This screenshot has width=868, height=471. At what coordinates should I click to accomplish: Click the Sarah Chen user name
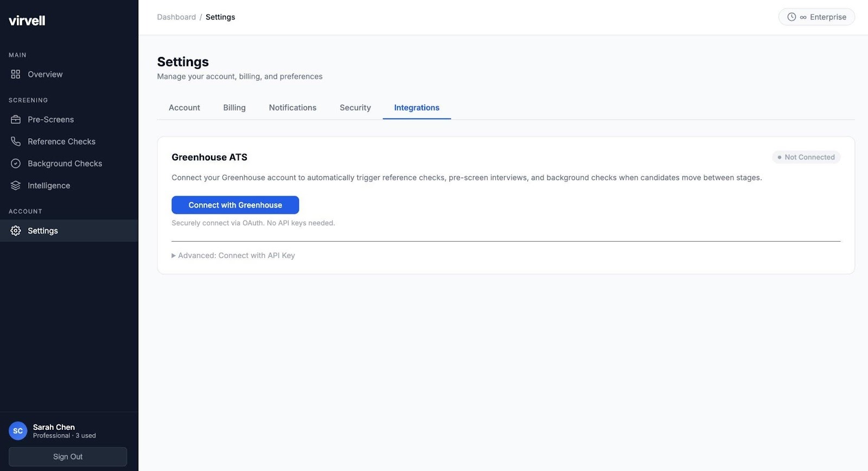54,427
